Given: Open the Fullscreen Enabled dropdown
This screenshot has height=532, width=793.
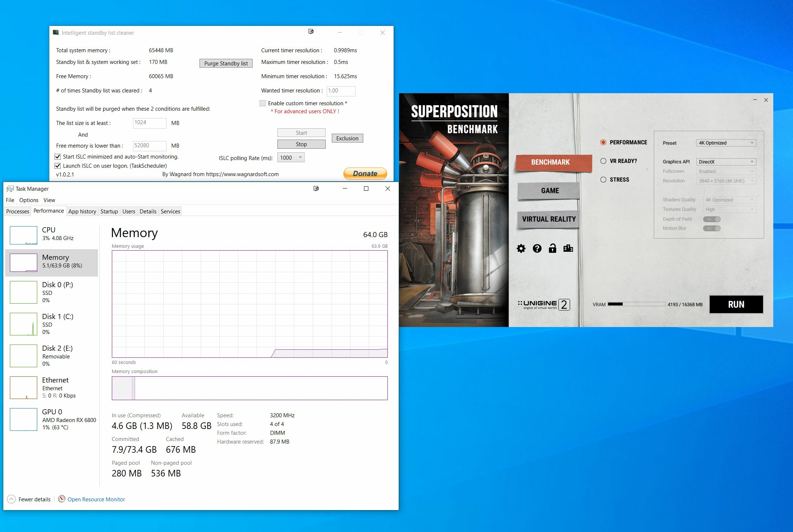Looking at the screenshot, I should tap(726, 171).
